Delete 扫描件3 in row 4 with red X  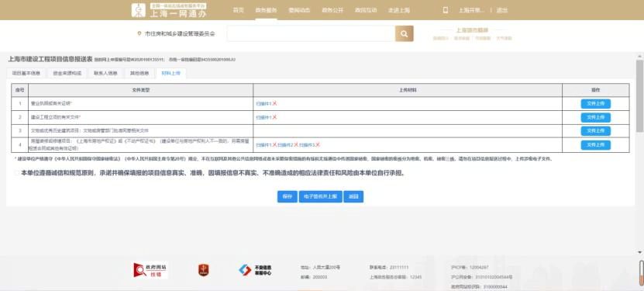[318, 144]
